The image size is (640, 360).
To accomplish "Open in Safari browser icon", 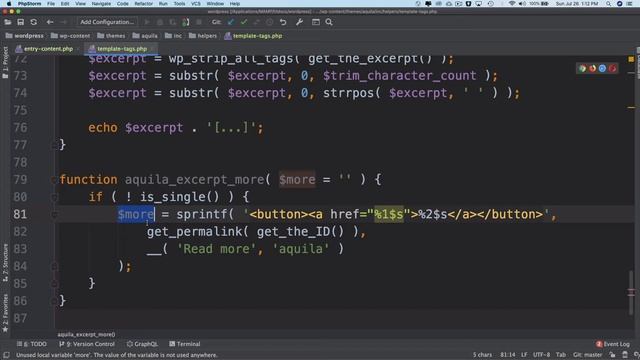I will pyautogui.click(x=602, y=69).
